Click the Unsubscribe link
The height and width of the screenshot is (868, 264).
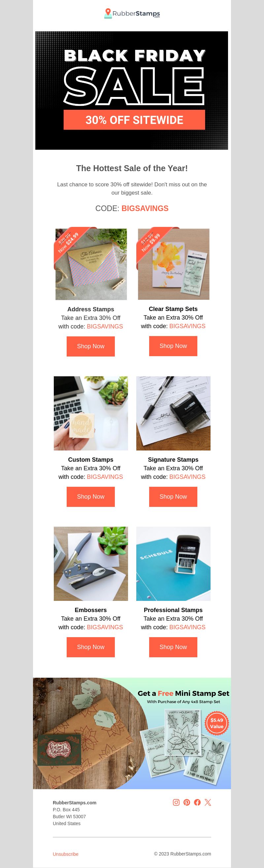(65, 854)
